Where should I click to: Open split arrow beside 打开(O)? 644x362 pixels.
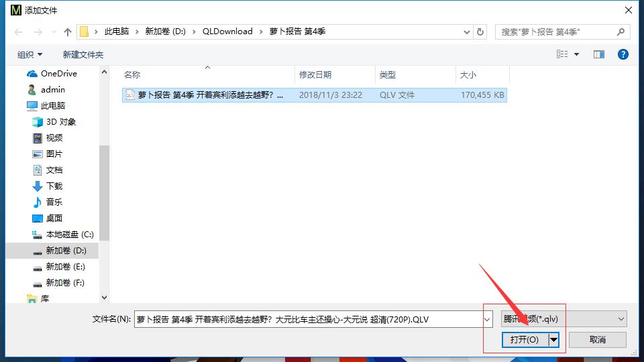coord(553,340)
